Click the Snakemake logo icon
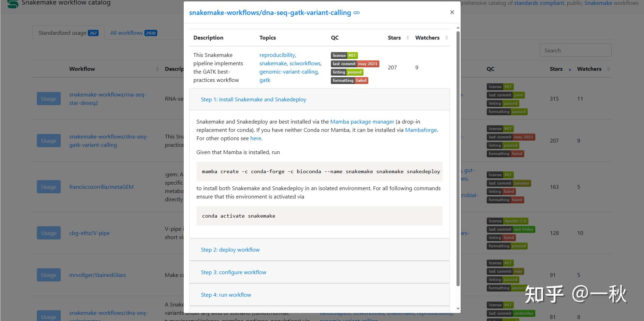644x321 pixels. (13, 4)
